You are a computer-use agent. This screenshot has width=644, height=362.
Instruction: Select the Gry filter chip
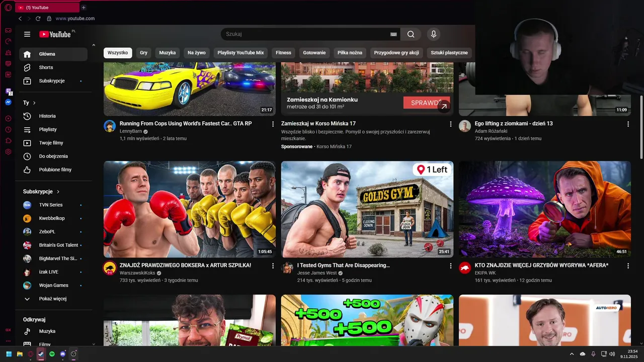(x=144, y=53)
